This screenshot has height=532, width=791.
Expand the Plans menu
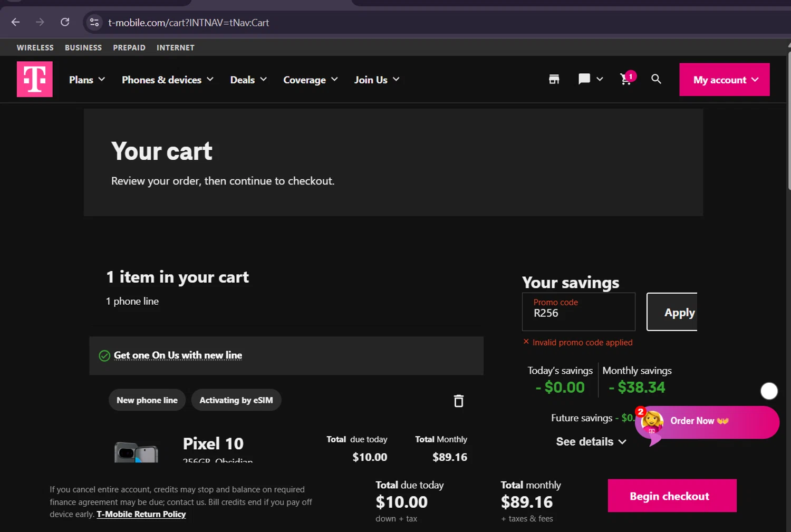pos(87,80)
